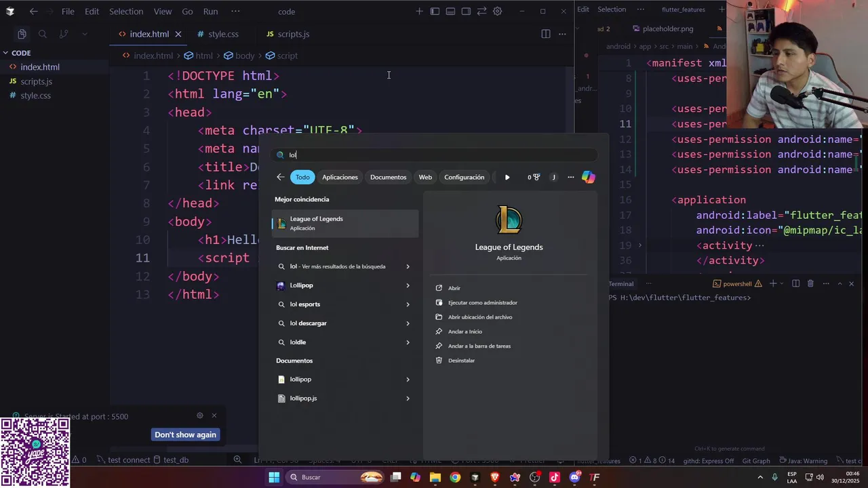Open the Run menu
The width and height of the screenshot is (868, 488).
[x=210, y=12]
